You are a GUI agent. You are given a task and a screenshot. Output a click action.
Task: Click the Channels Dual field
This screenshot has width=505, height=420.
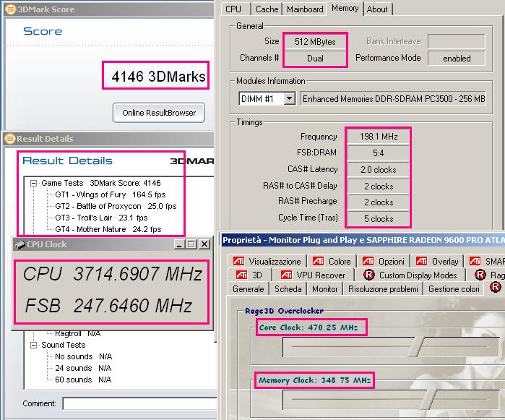pyautogui.click(x=315, y=59)
